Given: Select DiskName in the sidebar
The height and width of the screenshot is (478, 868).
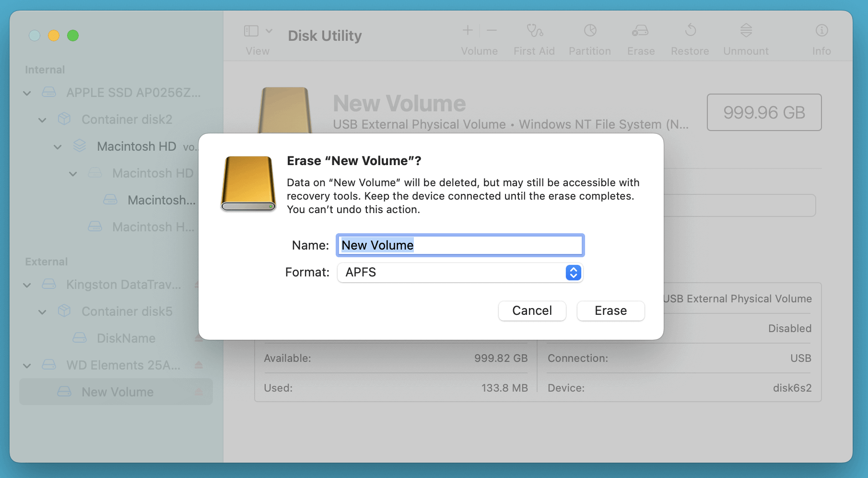Looking at the screenshot, I should click(x=126, y=338).
